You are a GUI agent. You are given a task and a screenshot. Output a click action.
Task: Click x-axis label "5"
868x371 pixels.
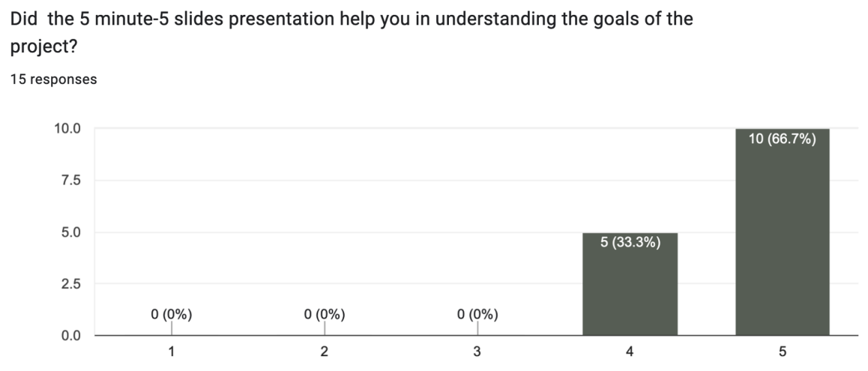pyautogui.click(x=783, y=352)
